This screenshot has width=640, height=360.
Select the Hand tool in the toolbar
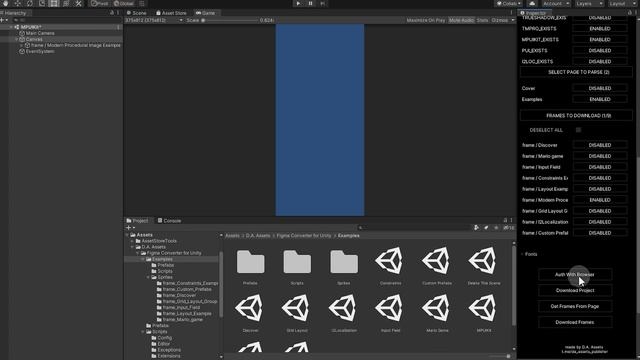point(6,3)
